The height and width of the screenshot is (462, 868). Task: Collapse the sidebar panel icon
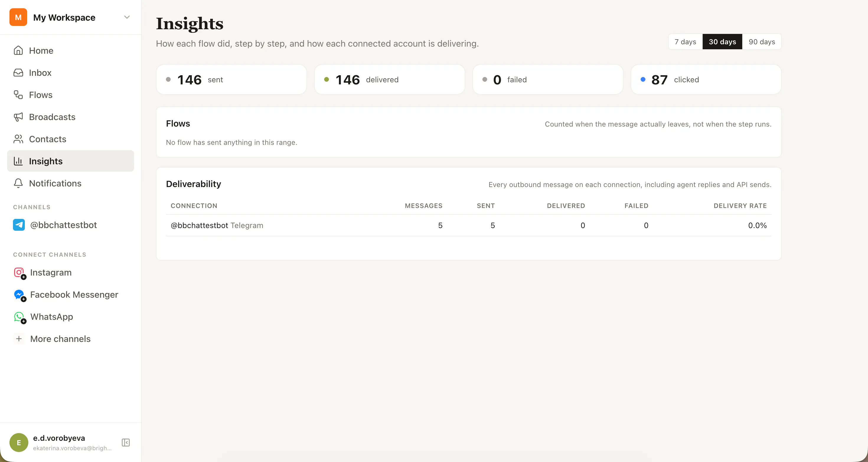126,443
